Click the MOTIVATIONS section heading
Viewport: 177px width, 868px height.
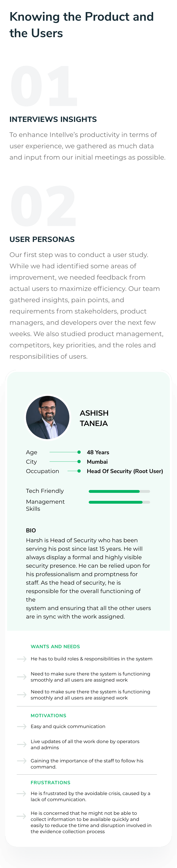(49, 715)
